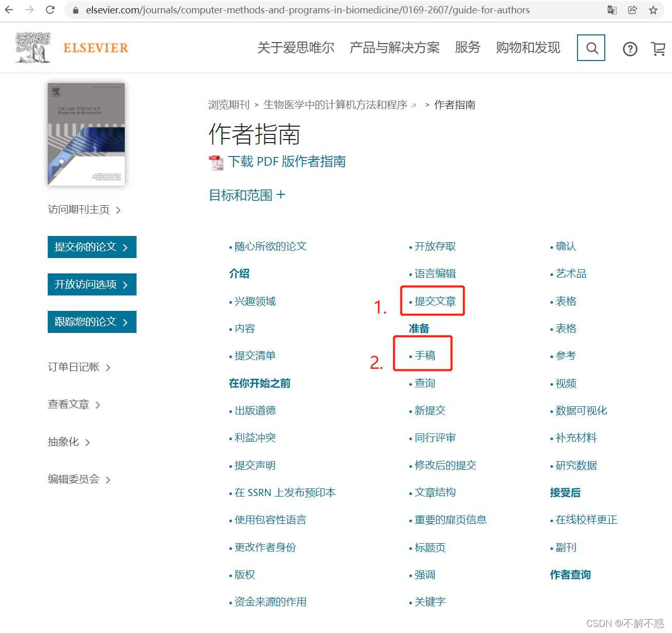Jump to 在线校样更正 section
Viewport: 672px width, 633px height.
[587, 520]
